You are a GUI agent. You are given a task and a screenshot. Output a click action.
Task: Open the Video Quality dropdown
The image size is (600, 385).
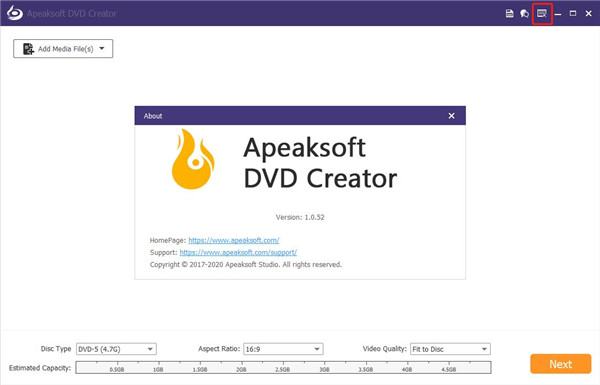click(450, 349)
